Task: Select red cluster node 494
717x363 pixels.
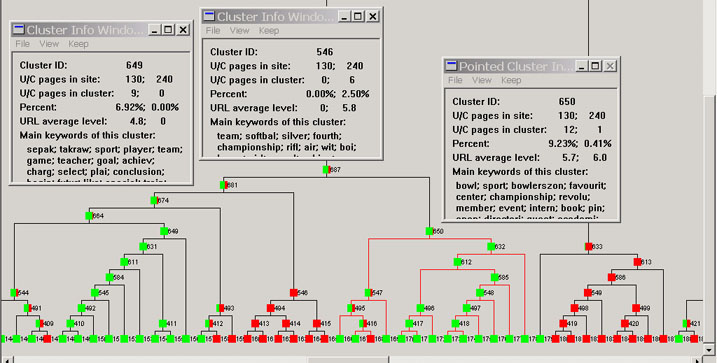Action: point(270,308)
